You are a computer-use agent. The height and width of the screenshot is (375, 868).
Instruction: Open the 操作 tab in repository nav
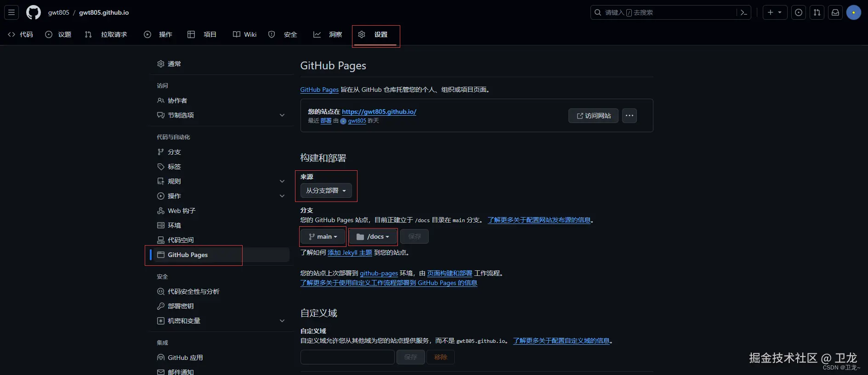point(159,34)
